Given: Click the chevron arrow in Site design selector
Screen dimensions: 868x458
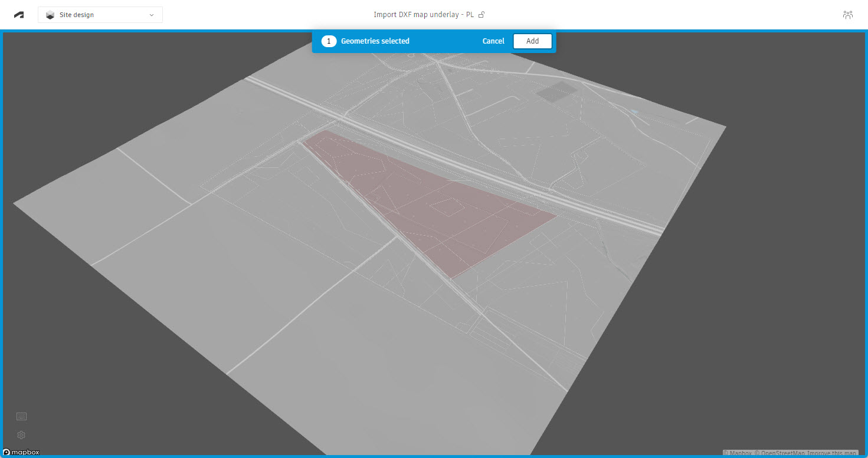Looking at the screenshot, I should pos(152,15).
